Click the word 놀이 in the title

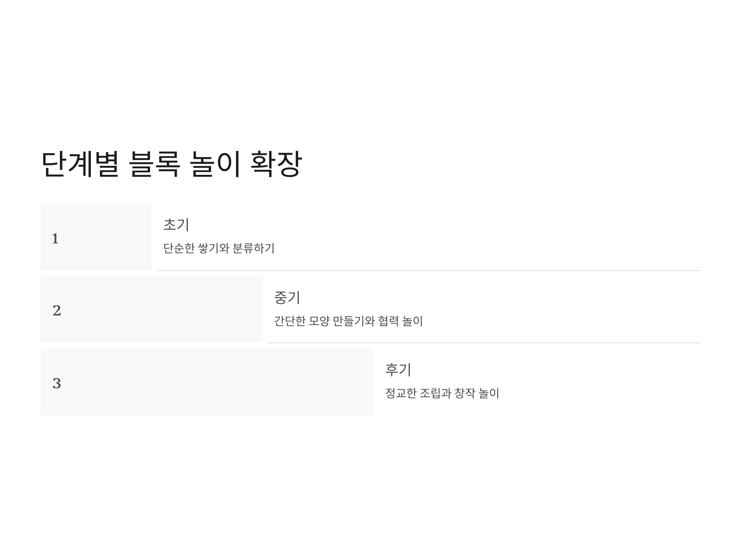click(215, 164)
